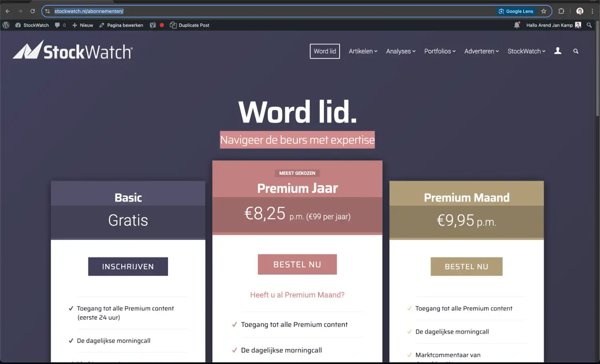Click the MEEST GEKOZEN badge
600x364 pixels.
[297, 173]
